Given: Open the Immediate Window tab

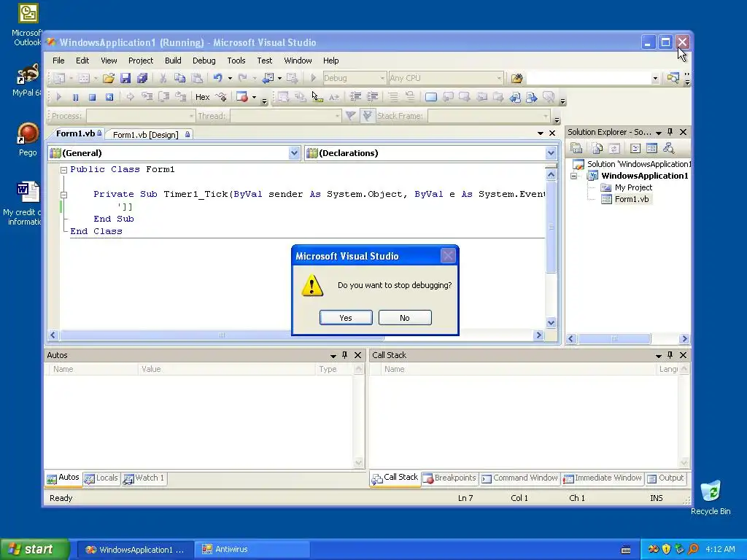Looking at the screenshot, I should pos(602,478).
